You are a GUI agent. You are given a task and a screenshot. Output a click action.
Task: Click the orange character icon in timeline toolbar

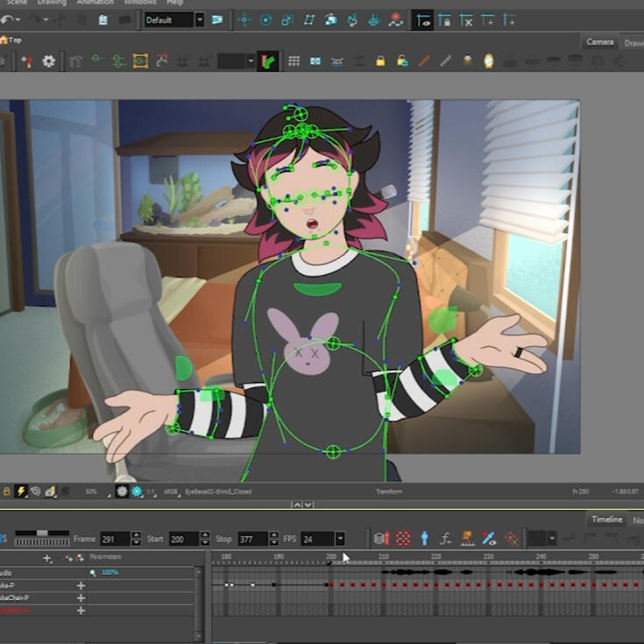coord(467,539)
